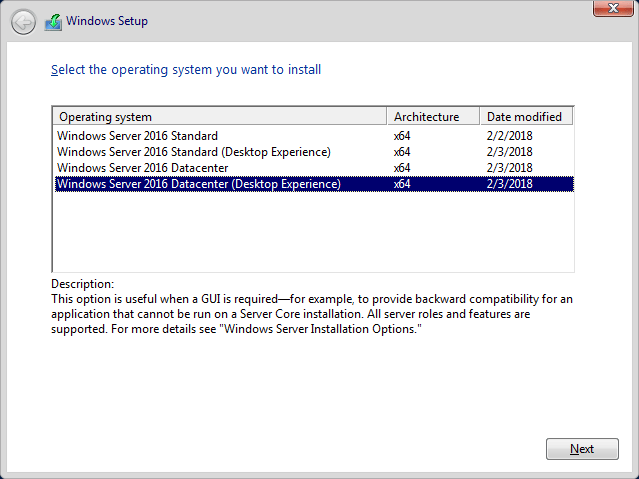The height and width of the screenshot is (479, 639).
Task: Choose Windows Server 2016 Standard (Desktop Experience)
Action: coord(314,152)
